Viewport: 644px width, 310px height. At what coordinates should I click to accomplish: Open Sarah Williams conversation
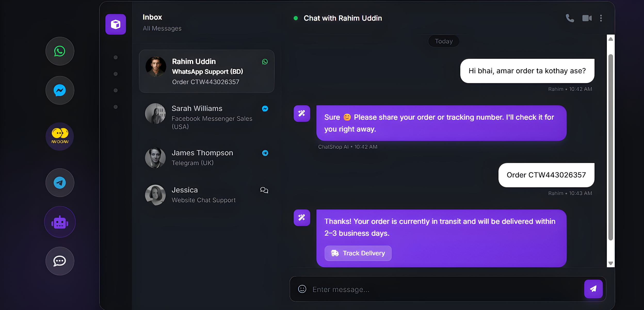coord(206,117)
